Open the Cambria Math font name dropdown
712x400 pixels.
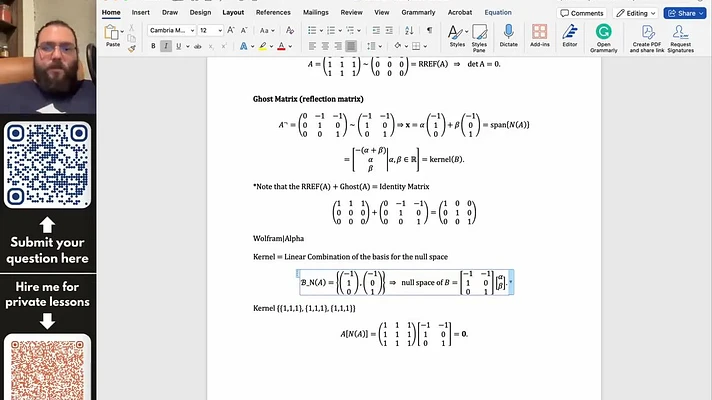click(x=192, y=30)
